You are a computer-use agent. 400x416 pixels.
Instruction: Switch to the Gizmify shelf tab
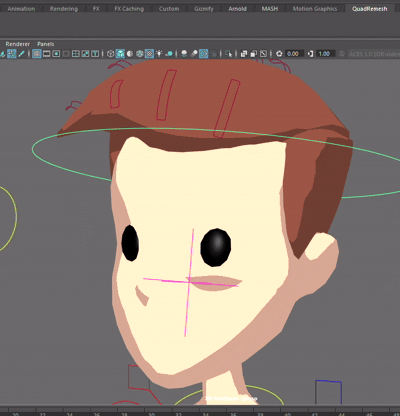coord(204,9)
